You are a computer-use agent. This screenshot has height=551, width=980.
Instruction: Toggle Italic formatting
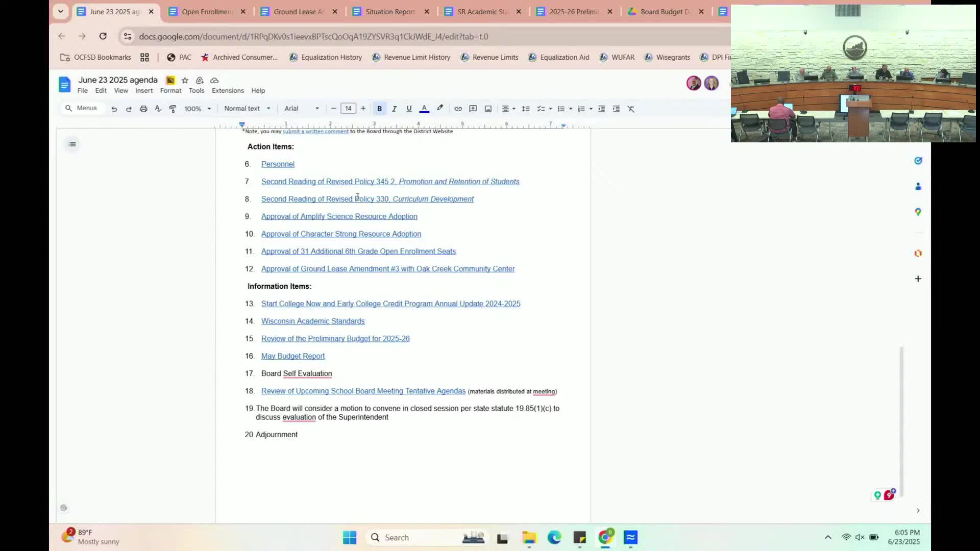(394, 109)
